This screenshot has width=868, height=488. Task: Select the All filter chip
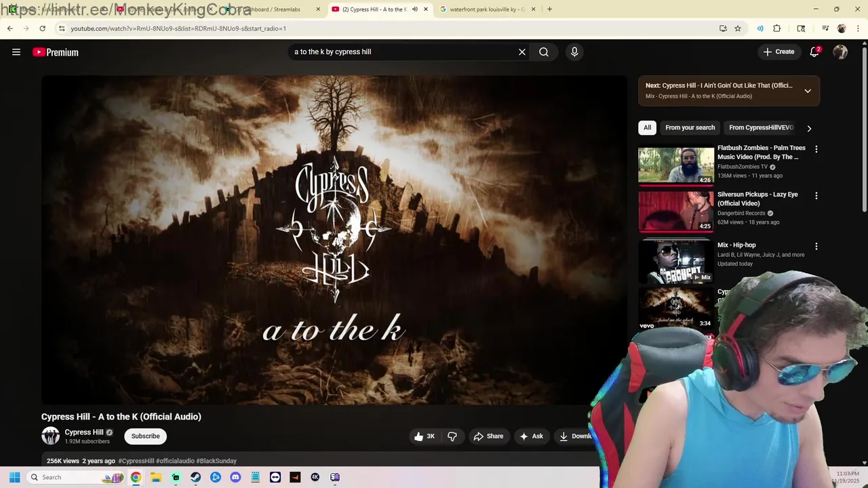click(x=647, y=127)
